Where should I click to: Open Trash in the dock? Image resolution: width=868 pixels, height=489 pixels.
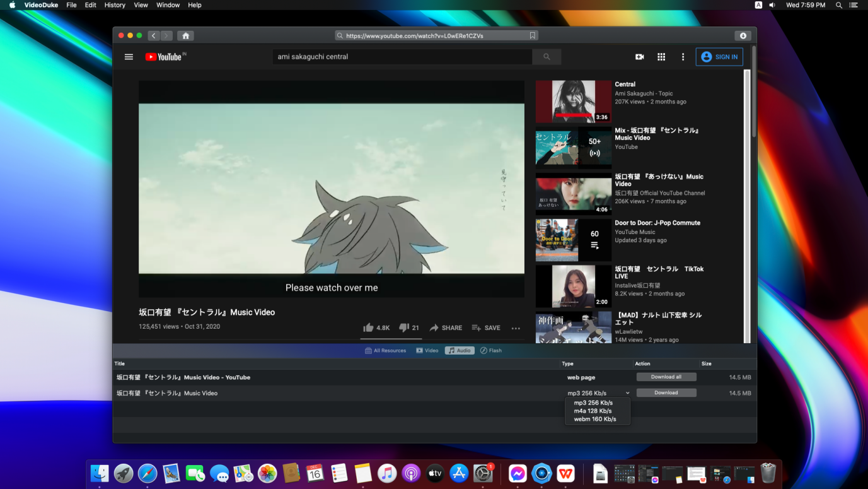click(768, 473)
